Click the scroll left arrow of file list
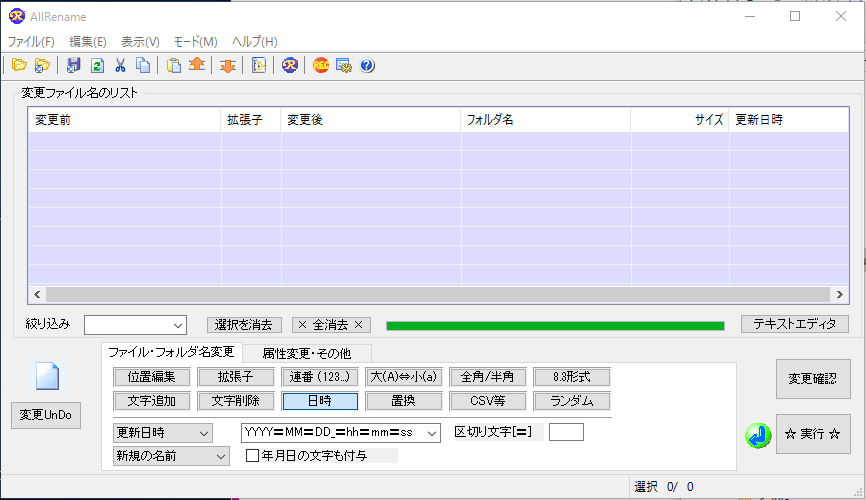 coord(37,294)
